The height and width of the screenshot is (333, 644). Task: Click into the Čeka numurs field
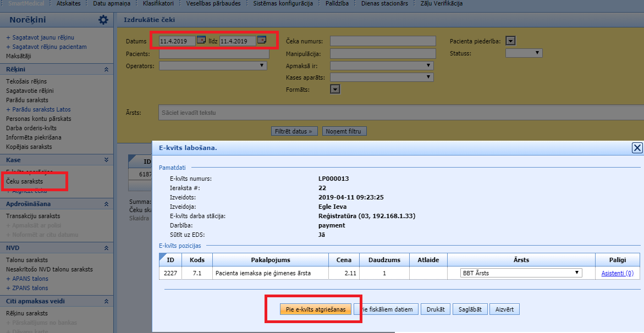click(383, 41)
